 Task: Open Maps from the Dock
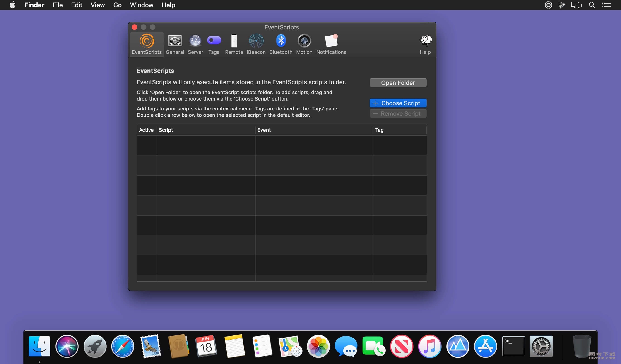pos(290,346)
